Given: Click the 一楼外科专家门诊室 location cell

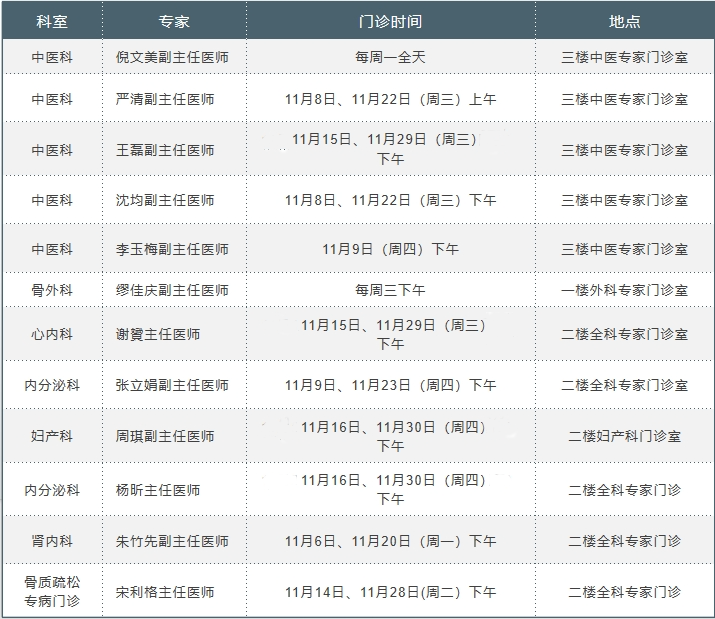Looking at the screenshot, I should pyautogui.click(x=624, y=290).
